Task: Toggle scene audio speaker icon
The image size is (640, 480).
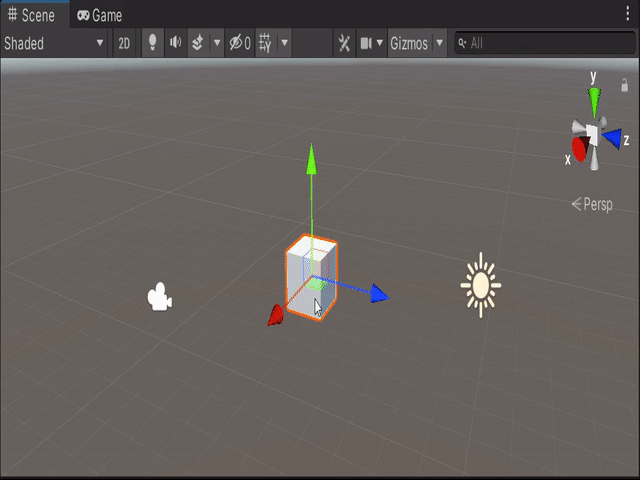Action: pyautogui.click(x=176, y=43)
